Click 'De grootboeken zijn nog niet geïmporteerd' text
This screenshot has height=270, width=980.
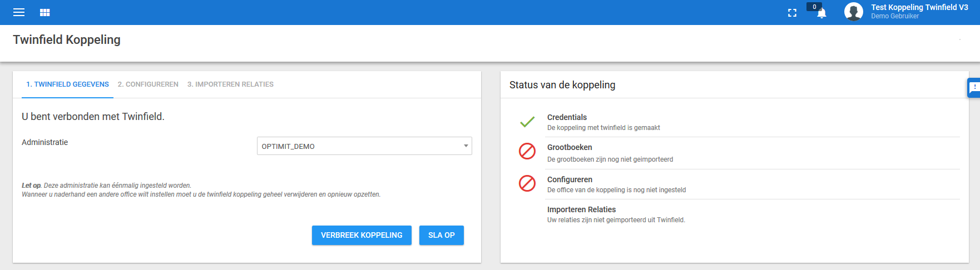[x=610, y=159]
